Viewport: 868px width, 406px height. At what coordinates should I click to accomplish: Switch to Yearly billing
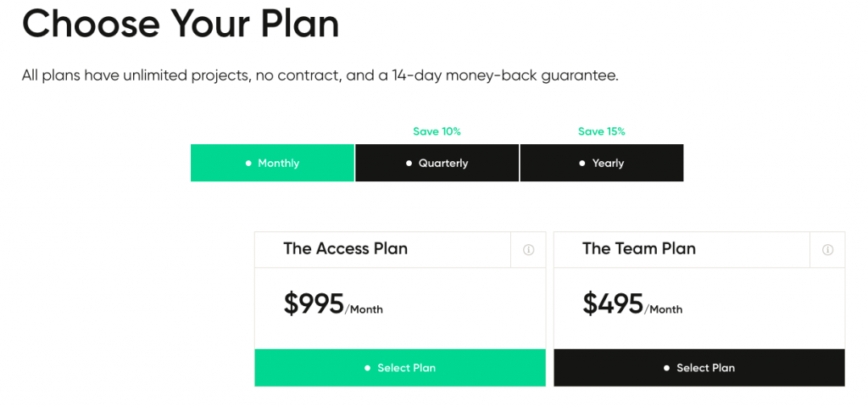point(602,163)
